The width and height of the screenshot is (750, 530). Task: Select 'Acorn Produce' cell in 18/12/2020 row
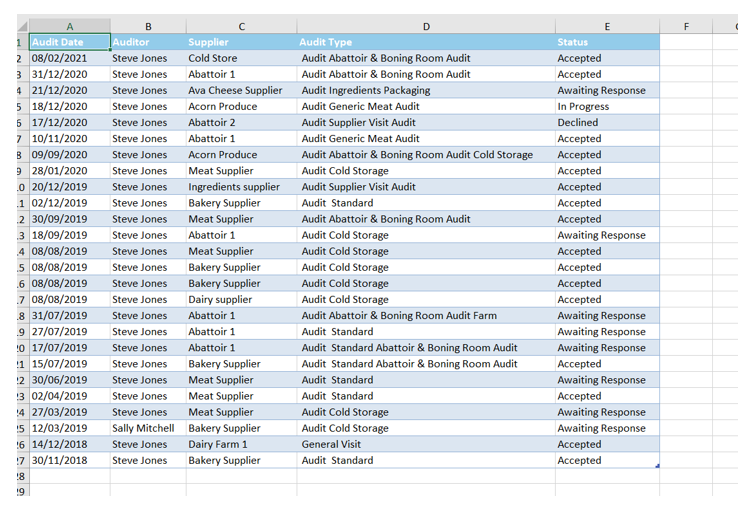pos(242,106)
